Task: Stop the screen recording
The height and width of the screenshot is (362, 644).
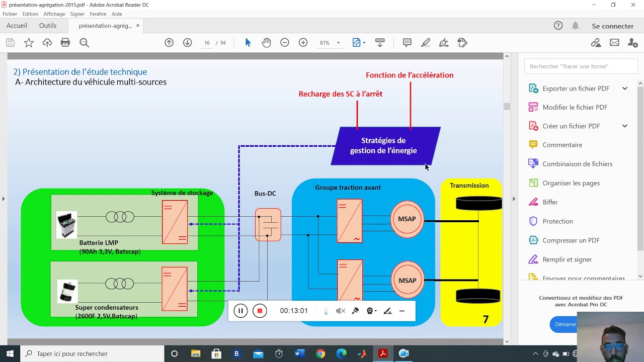Action: [260, 311]
